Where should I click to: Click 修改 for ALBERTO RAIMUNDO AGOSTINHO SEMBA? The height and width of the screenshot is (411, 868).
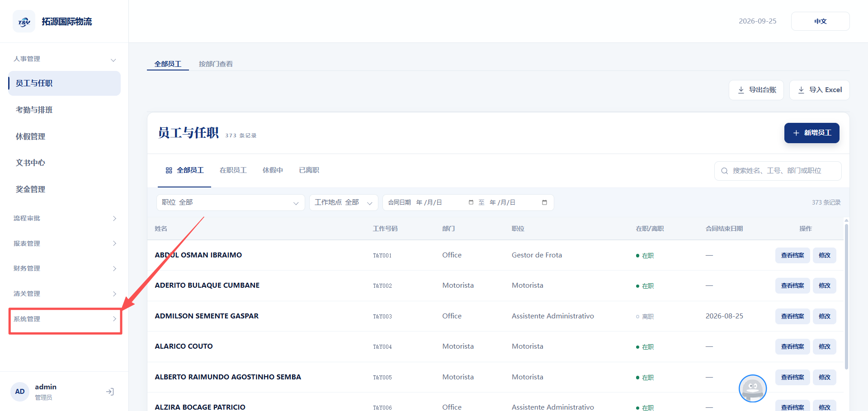click(x=824, y=377)
